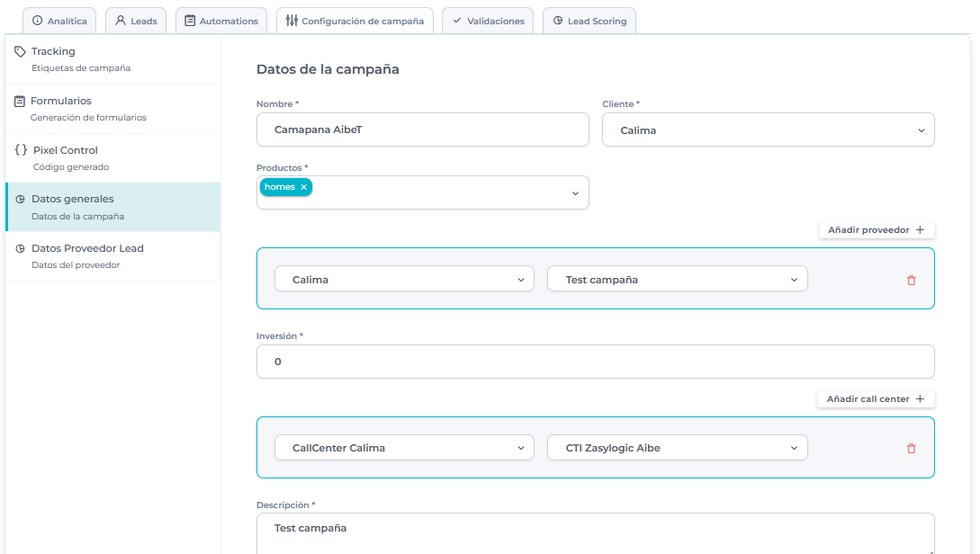The width and height of the screenshot is (980, 554).
Task: Click the Nombre input field
Action: coord(421,130)
